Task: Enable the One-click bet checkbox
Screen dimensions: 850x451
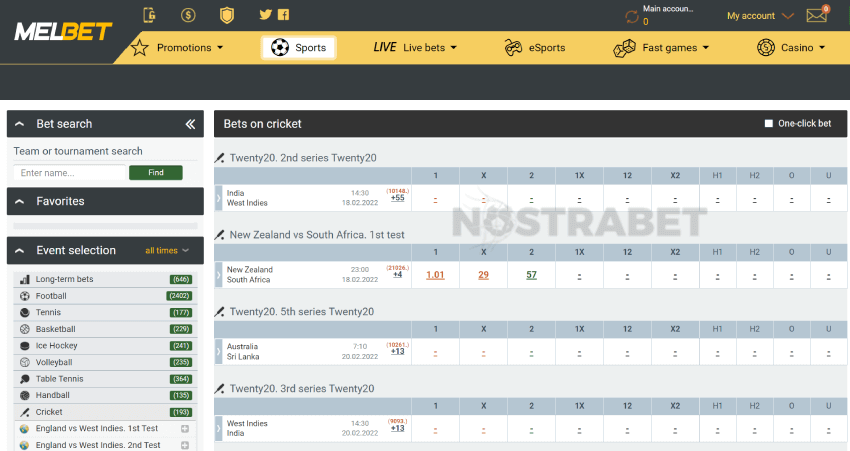Action: pyautogui.click(x=768, y=124)
